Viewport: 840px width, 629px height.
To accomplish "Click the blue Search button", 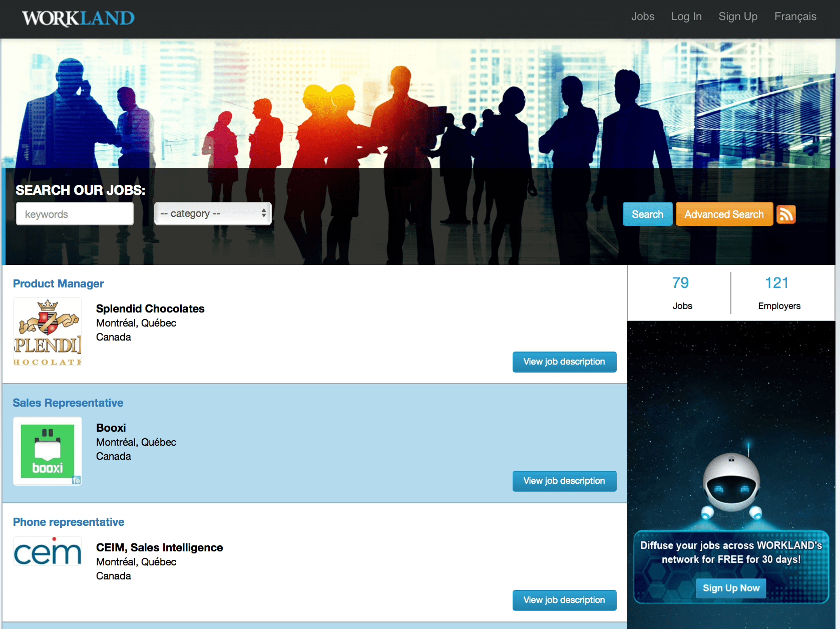I will [647, 214].
